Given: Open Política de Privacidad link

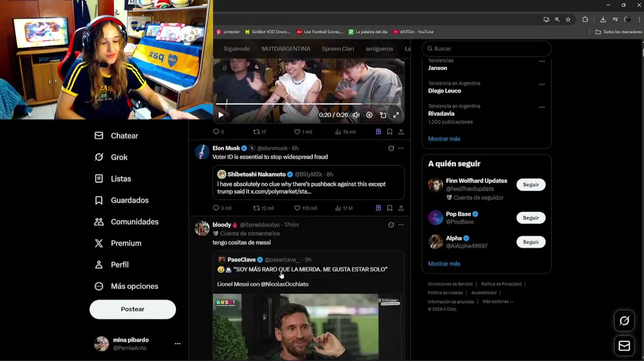Looking at the screenshot, I should click(x=501, y=284).
